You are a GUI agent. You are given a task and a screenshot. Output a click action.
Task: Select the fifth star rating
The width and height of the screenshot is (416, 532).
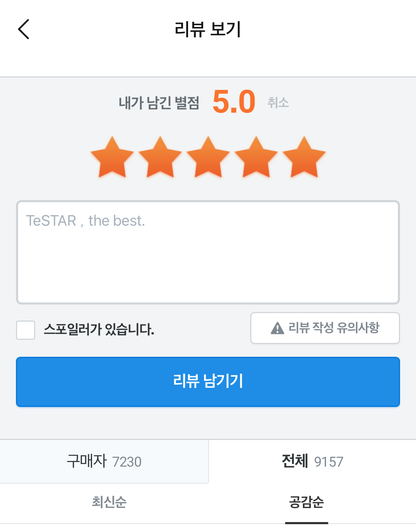coord(304,157)
